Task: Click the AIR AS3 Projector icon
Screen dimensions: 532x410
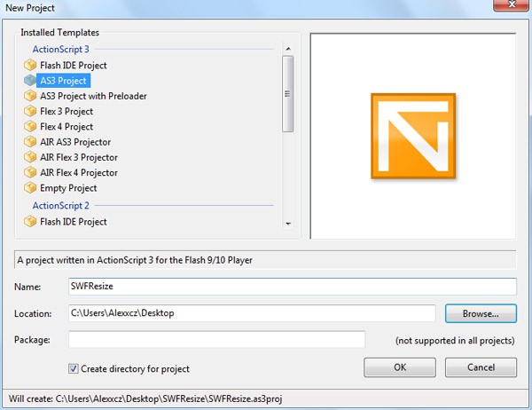Action: coord(30,142)
